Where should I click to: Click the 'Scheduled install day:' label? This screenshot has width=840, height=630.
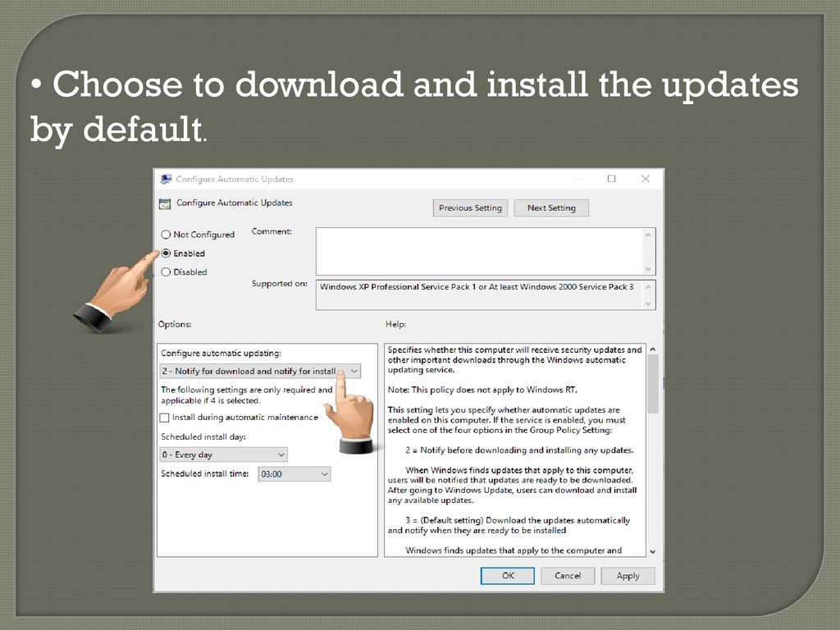[203, 437]
